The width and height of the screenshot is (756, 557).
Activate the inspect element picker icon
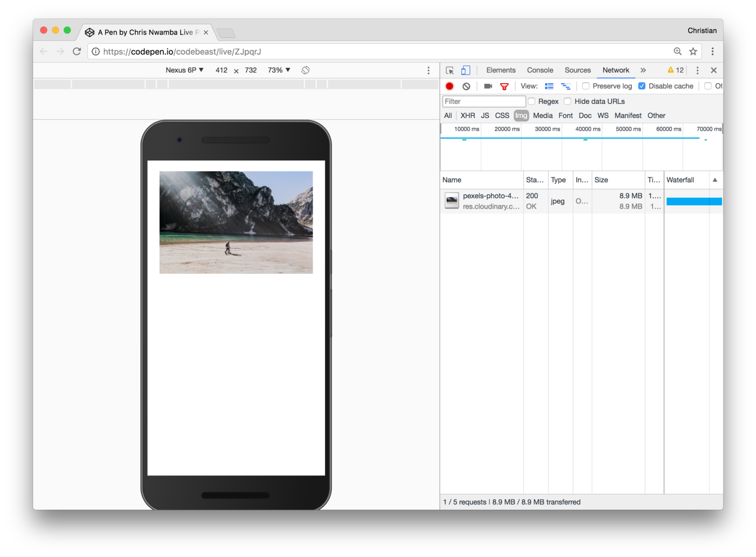point(449,70)
